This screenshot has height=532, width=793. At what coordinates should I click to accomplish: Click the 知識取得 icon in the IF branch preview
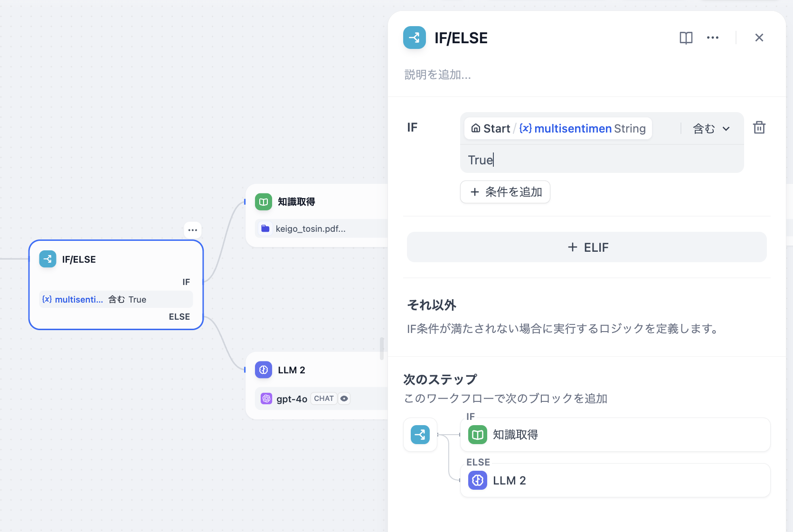(x=477, y=434)
